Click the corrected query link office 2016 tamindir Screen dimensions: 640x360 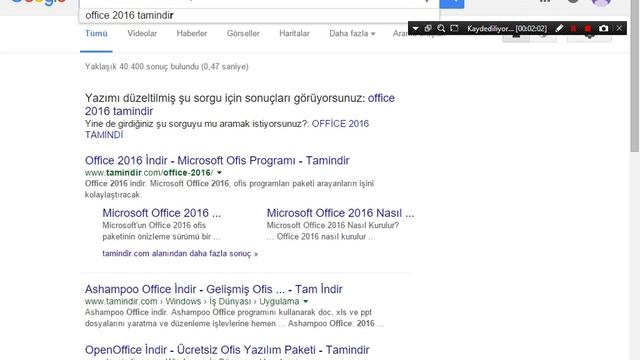click(240, 104)
